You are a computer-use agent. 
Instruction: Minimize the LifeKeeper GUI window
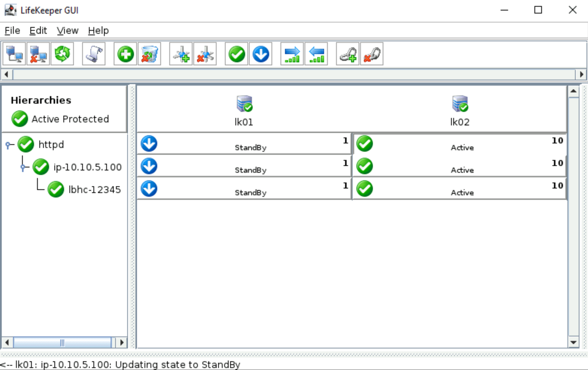point(504,10)
